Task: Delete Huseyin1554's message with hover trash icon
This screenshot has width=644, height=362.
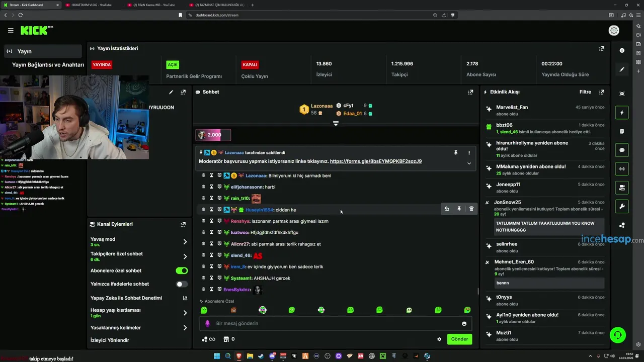Action: coord(471,209)
